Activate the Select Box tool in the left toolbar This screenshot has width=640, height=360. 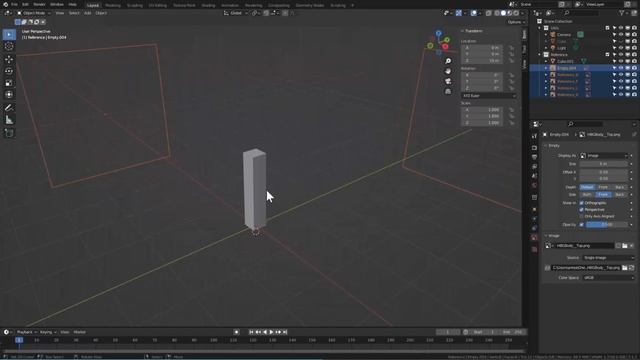[x=9, y=34]
